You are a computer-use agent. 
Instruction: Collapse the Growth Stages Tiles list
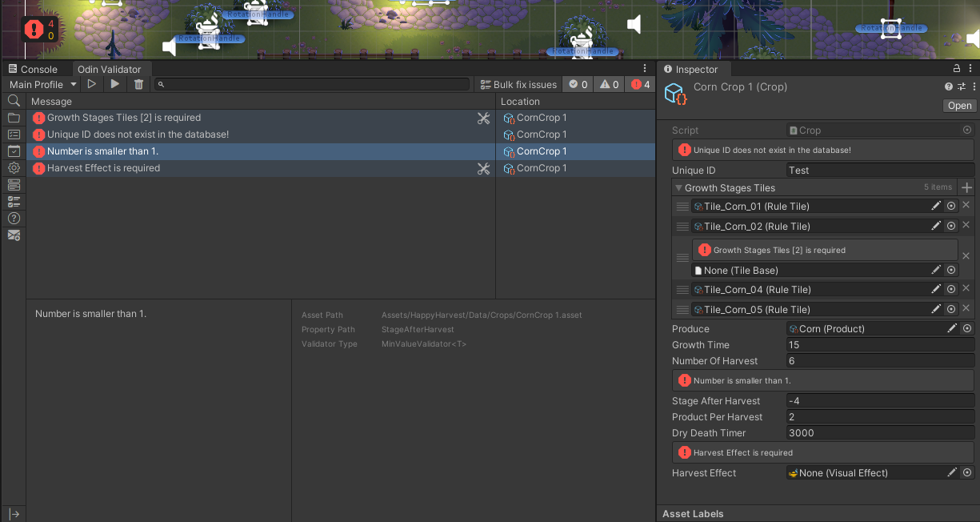click(x=678, y=188)
